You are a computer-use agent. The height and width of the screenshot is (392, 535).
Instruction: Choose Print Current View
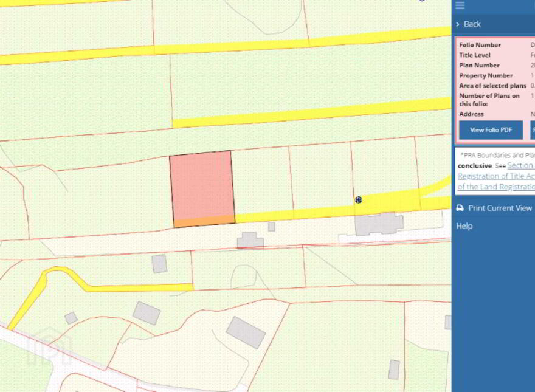[x=500, y=208]
